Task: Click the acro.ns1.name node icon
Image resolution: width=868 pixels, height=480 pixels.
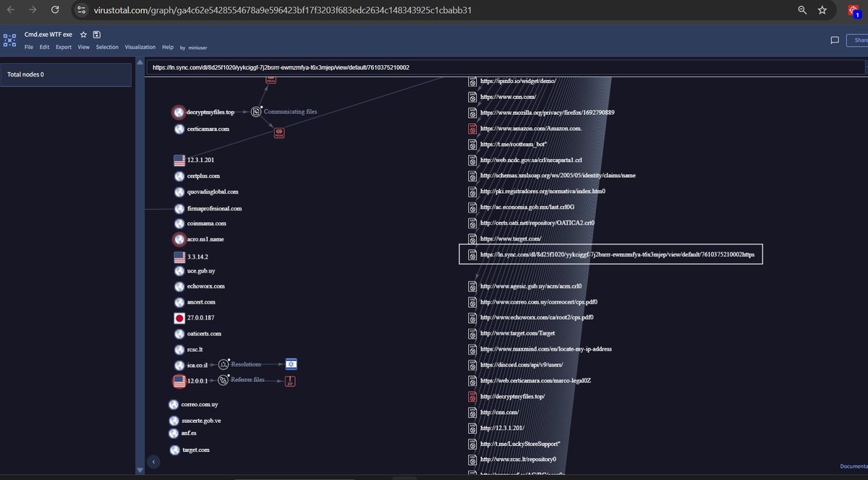Action: coord(179,239)
